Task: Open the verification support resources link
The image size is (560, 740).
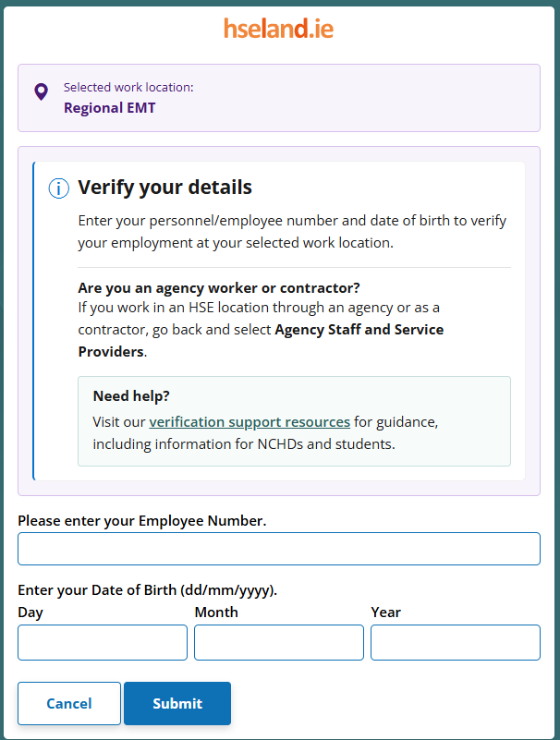Action: 250,421
